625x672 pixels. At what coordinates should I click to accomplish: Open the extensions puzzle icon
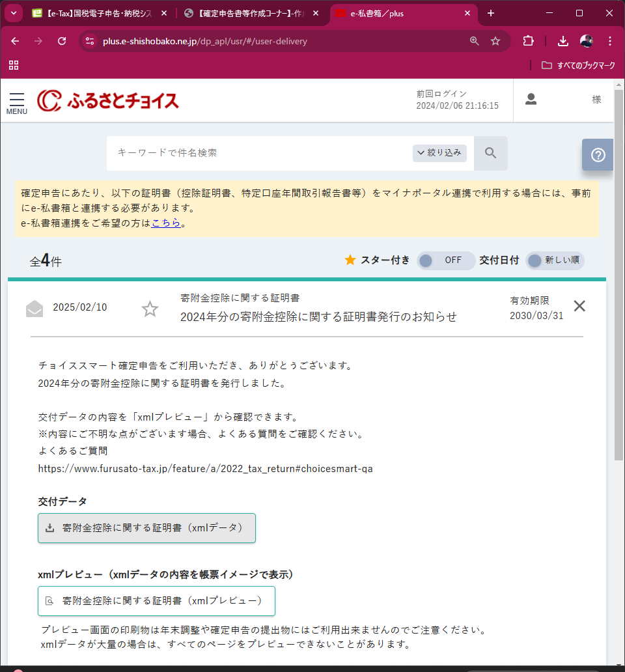[x=528, y=41]
